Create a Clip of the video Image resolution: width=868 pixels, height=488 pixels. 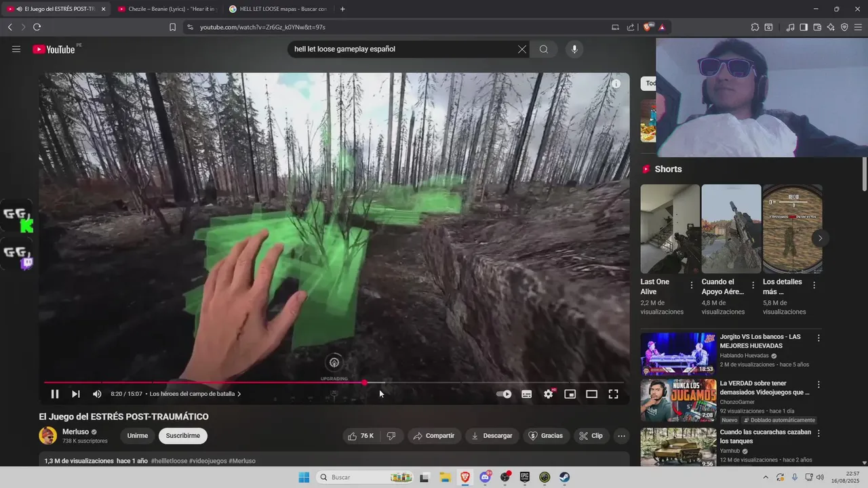[x=591, y=436]
